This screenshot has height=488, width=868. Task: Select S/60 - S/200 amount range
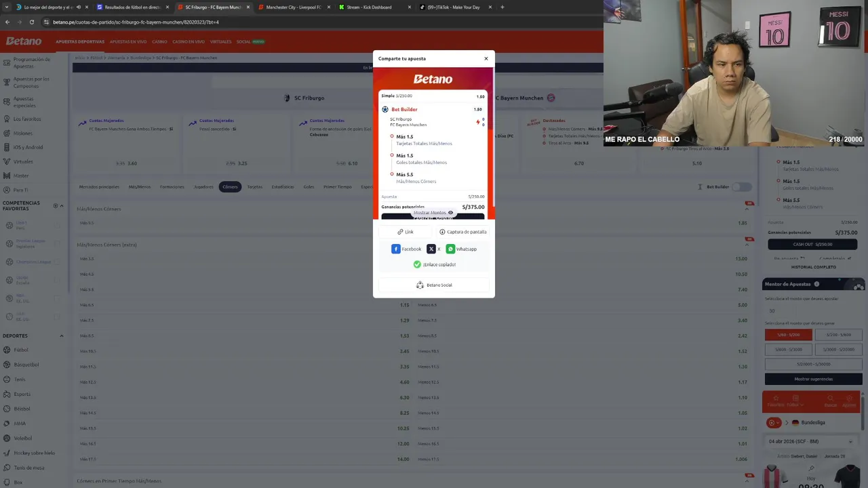[789, 335]
